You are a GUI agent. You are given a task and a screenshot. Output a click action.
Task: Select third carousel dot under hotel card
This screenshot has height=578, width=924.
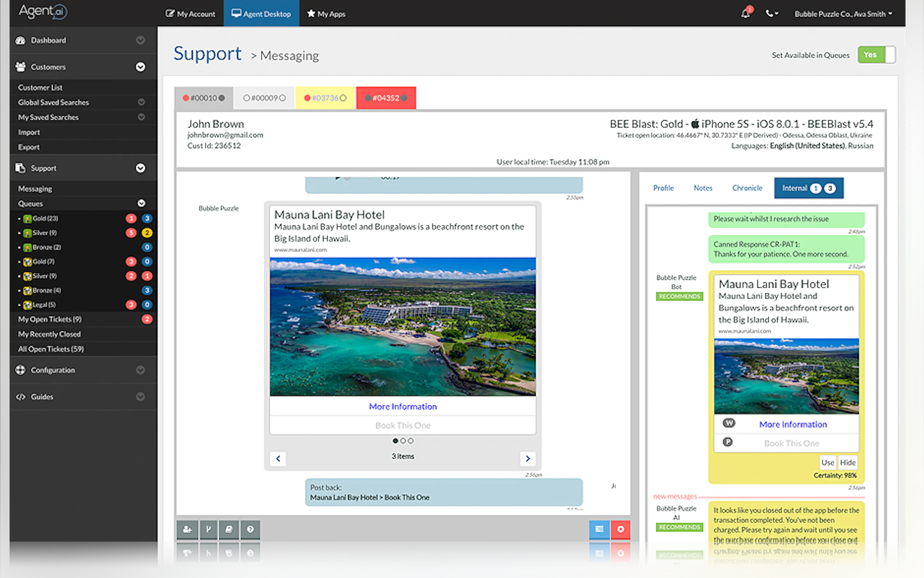[x=411, y=441]
